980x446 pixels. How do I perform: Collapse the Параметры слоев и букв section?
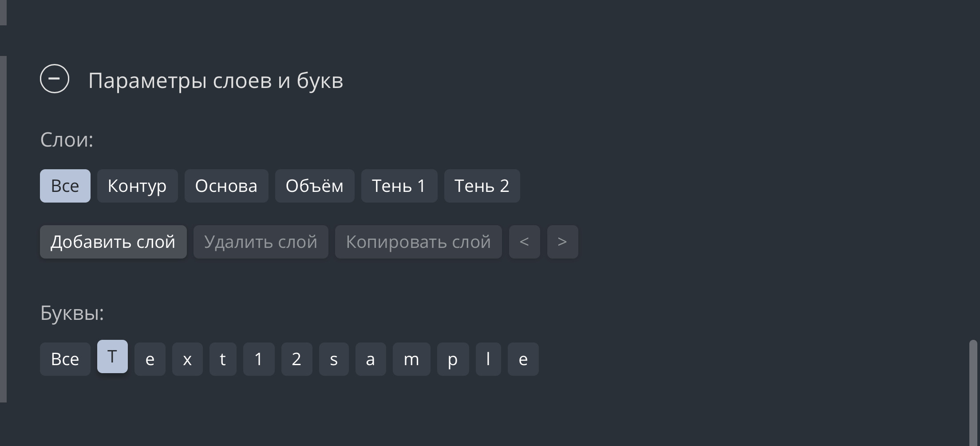[55, 79]
